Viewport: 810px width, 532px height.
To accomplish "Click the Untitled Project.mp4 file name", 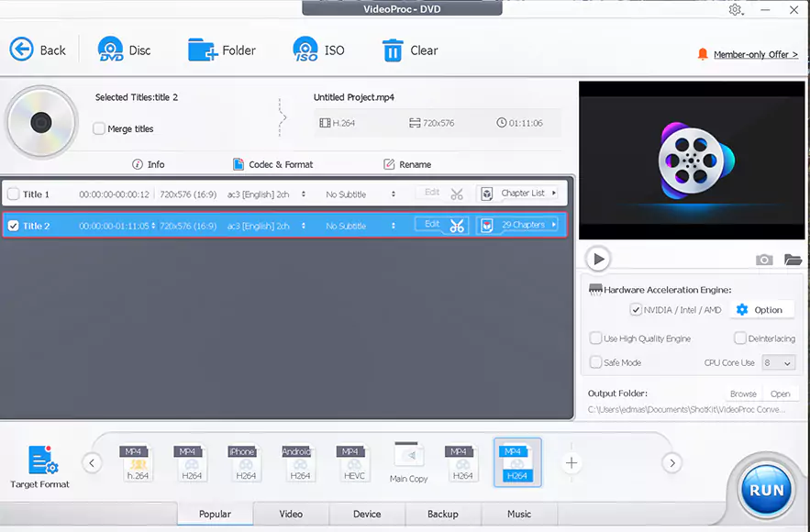I will tap(354, 97).
